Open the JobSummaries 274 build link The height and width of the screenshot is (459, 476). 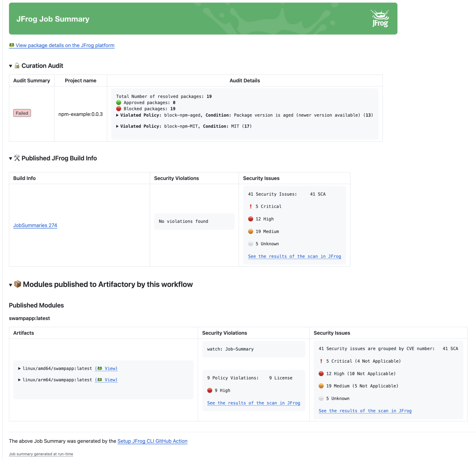pyautogui.click(x=35, y=225)
